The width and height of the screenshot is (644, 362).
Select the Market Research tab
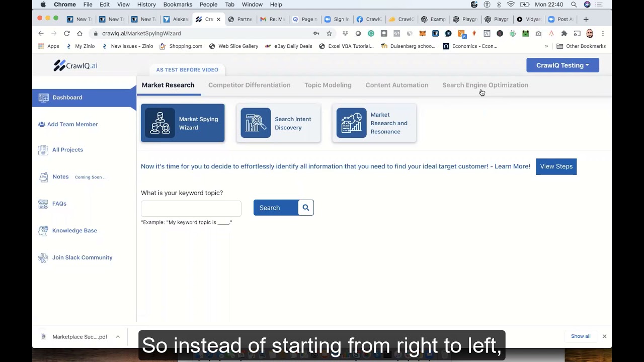(x=168, y=85)
